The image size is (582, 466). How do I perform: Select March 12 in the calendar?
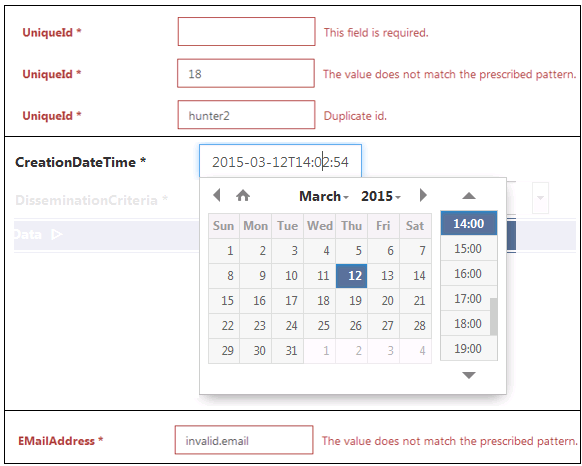point(352,276)
